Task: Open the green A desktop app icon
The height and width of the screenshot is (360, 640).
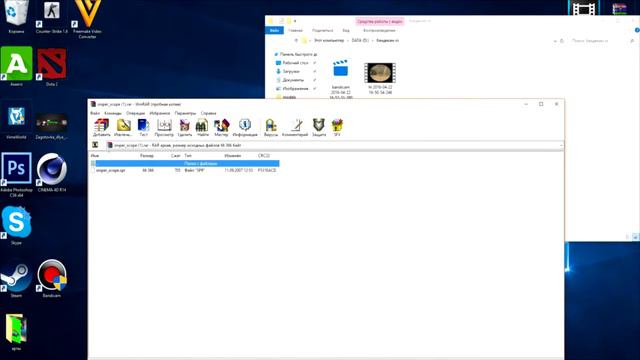Action: pos(16,66)
